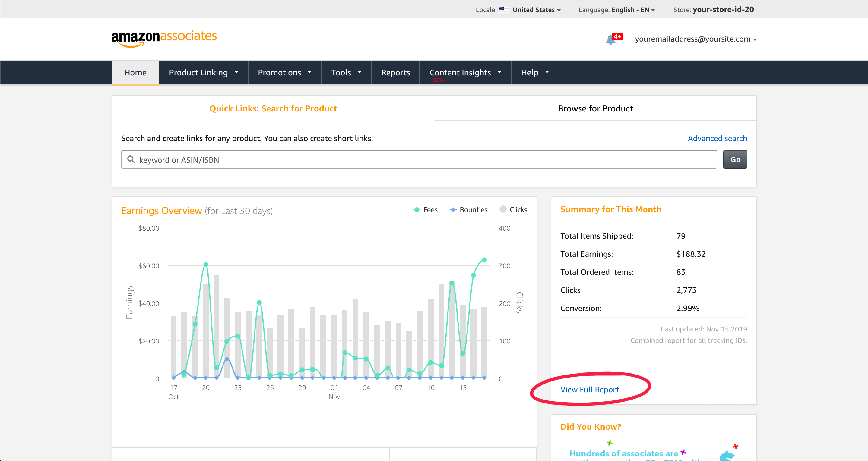Viewport: 868px width, 461px height.
Task: Expand the Content Insights menu
Action: [x=465, y=72]
